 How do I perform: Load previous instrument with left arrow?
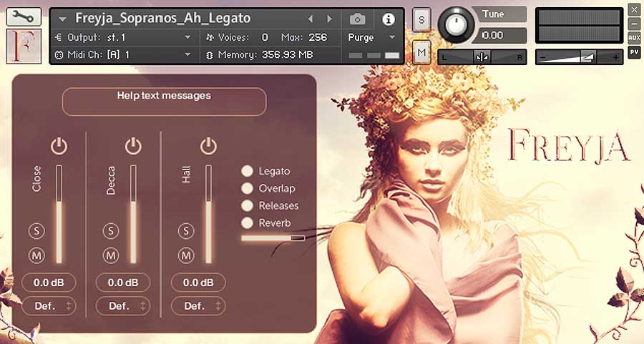coord(311,19)
